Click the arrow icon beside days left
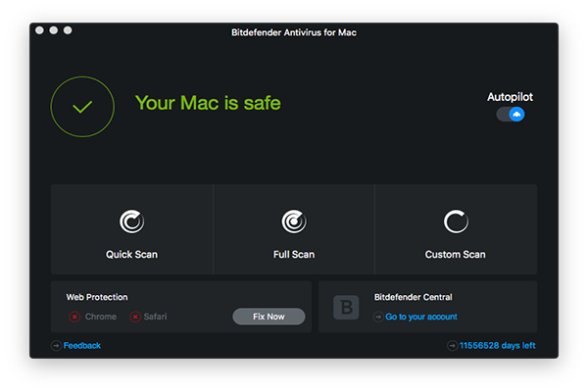 point(451,345)
